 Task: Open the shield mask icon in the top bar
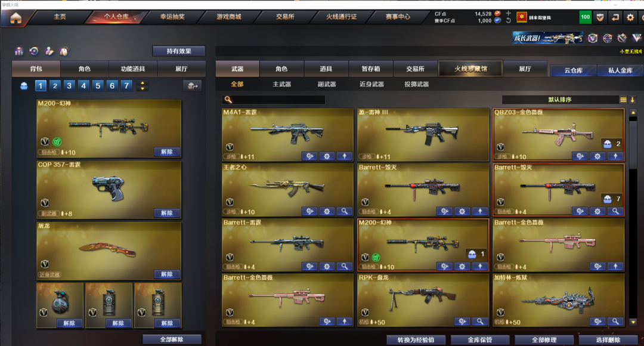pos(600,17)
